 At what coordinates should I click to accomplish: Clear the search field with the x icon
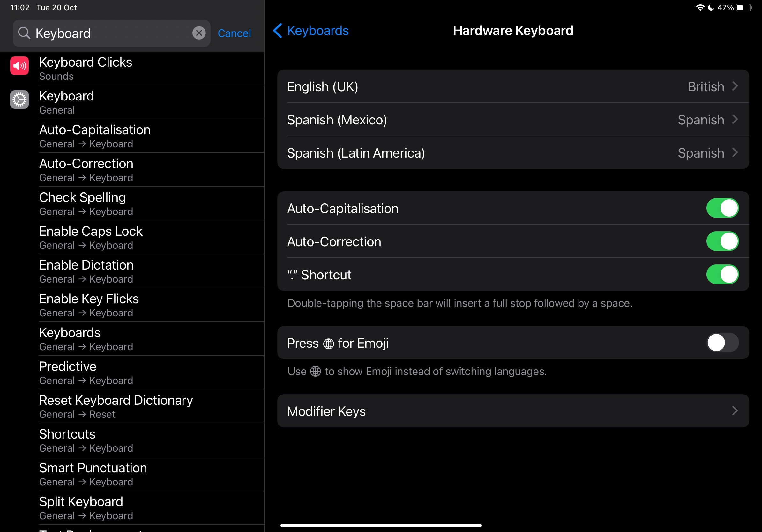coord(199,33)
